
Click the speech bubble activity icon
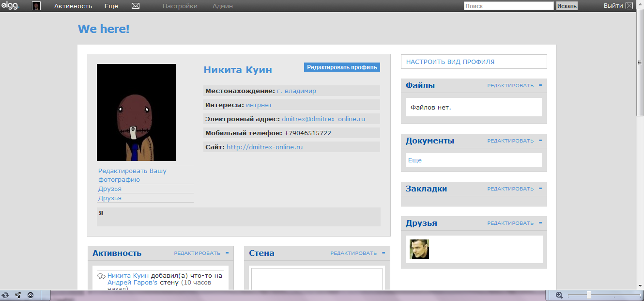(101, 276)
